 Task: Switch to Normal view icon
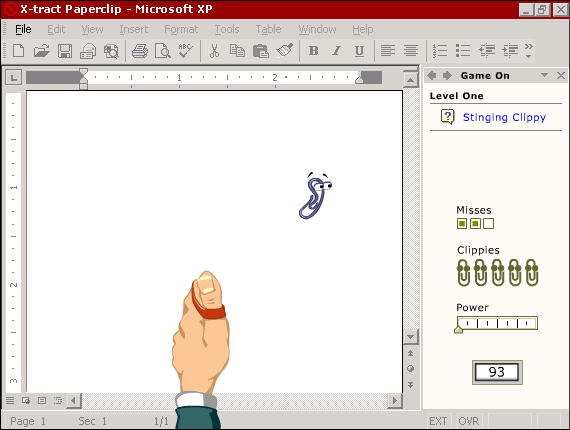point(10,401)
